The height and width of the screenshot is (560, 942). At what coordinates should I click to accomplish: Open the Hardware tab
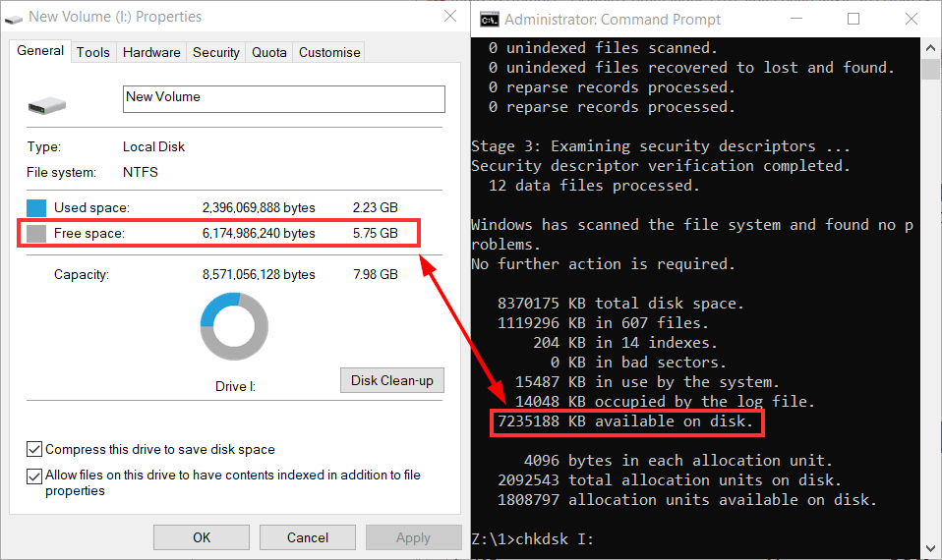151,53
